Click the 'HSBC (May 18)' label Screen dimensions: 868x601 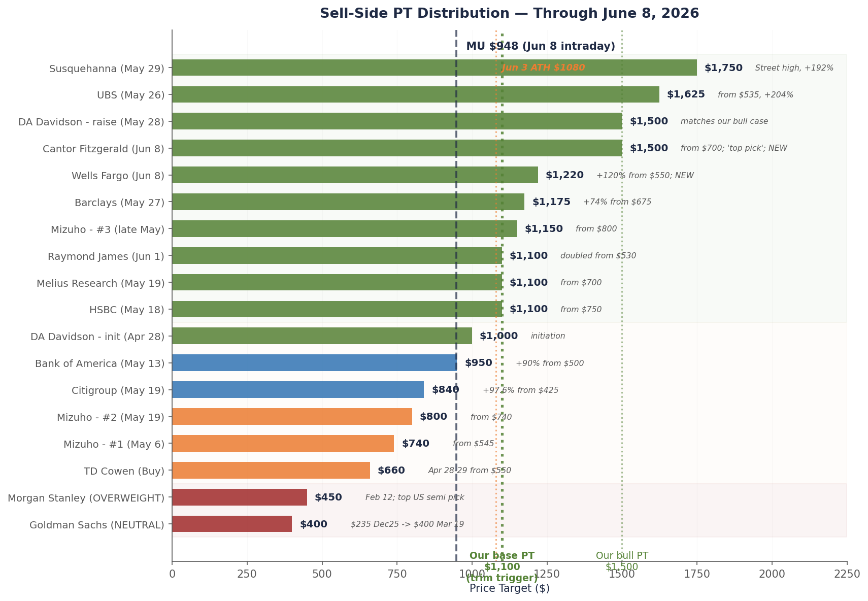127,310
